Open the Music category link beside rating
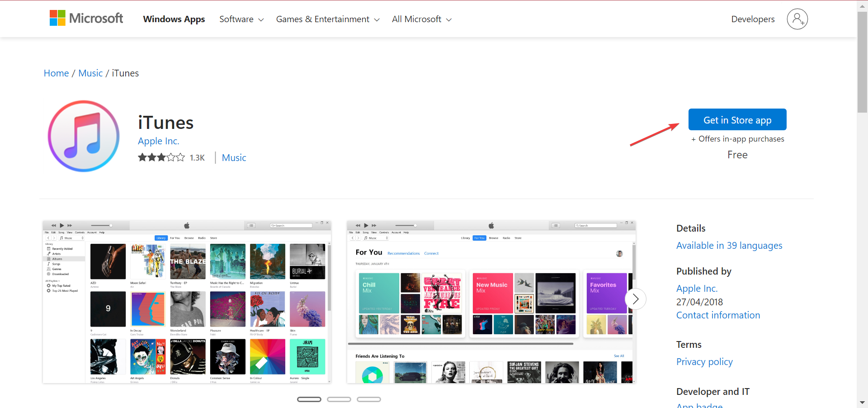 234,158
